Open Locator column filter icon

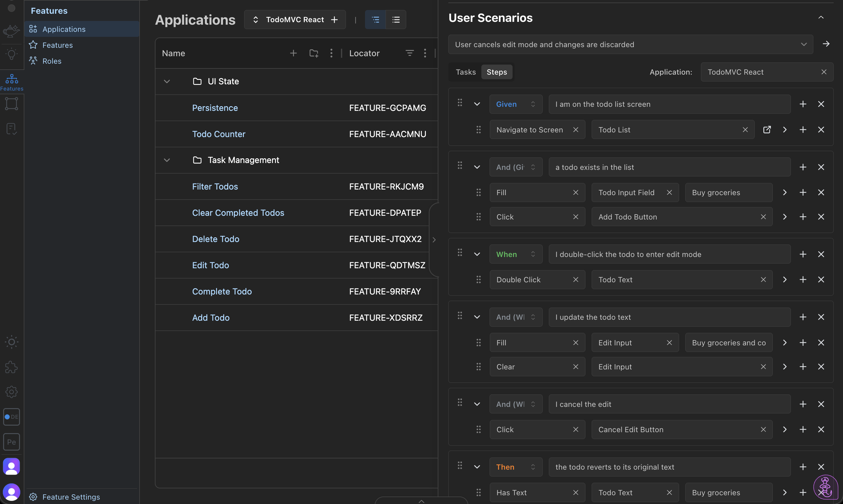tap(409, 53)
